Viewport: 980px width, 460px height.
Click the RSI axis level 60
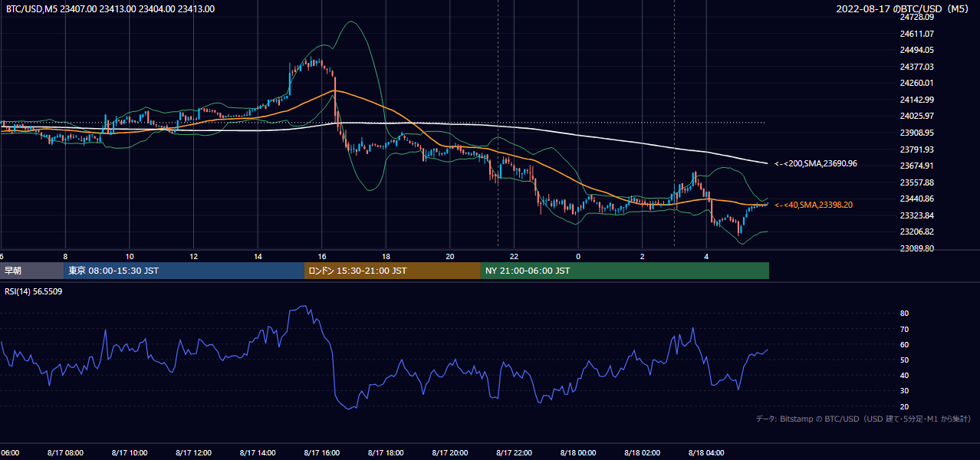coord(905,344)
